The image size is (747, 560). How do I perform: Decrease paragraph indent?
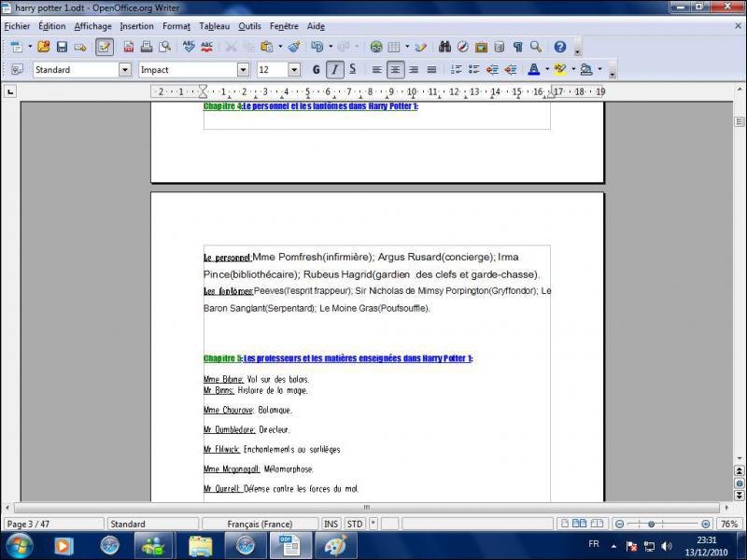click(x=492, y=70)
